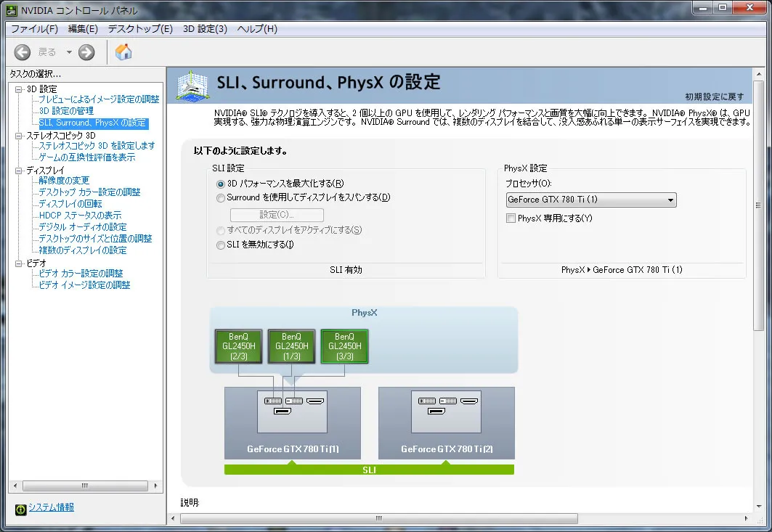The height and width of the screenshot is (532, 772).
Task: Click the green forward arrow button
Action: (86, 52)
